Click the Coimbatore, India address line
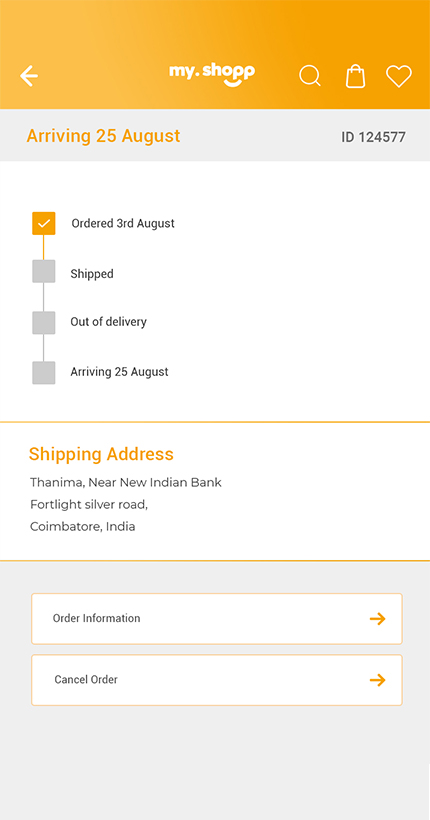 [83, 527]
